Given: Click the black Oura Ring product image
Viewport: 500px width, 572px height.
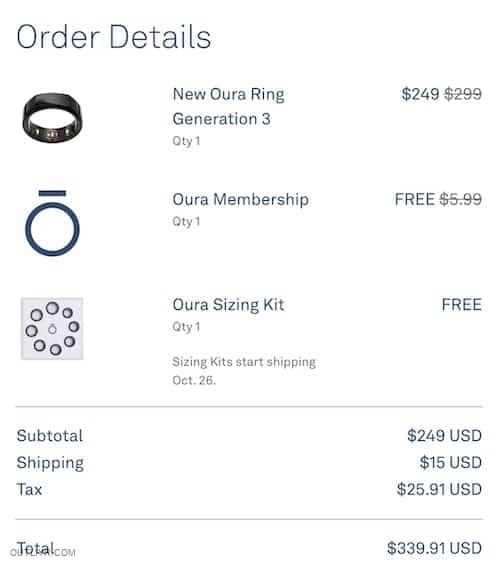Looking at the screenshot, I should click(53, 117).
